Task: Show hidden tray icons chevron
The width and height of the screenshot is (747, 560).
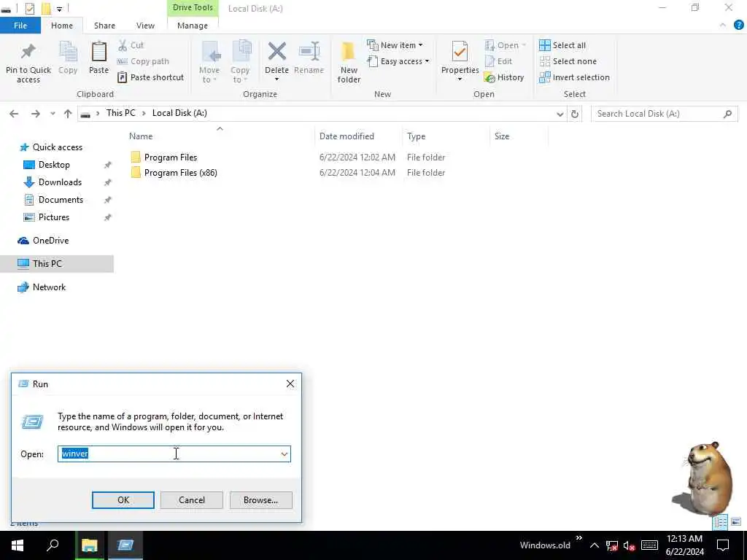Action: click(x=595, y=545)
